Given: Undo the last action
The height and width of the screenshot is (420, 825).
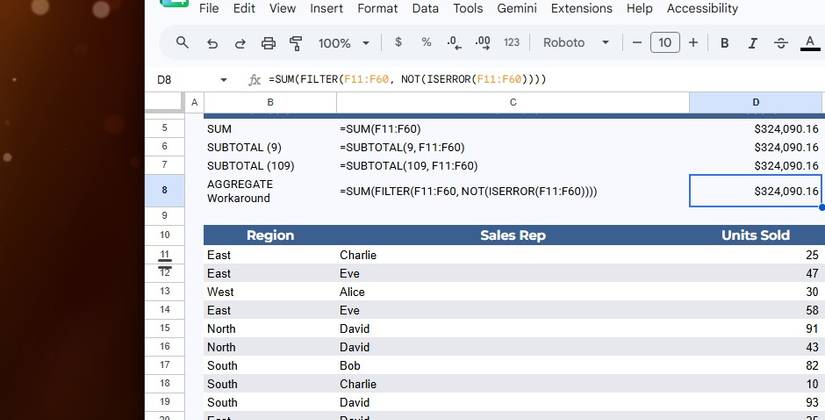Looking at the screenshot, I should [212, 43].
